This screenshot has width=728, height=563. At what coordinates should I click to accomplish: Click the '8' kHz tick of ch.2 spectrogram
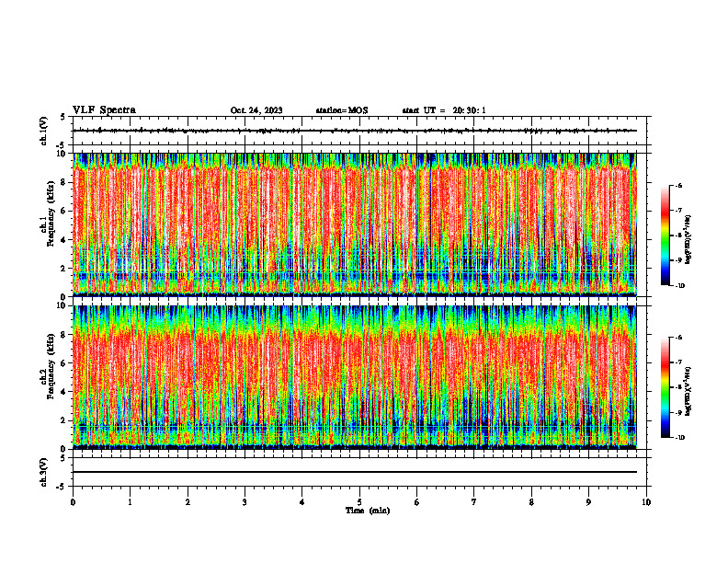click(65, 335)
